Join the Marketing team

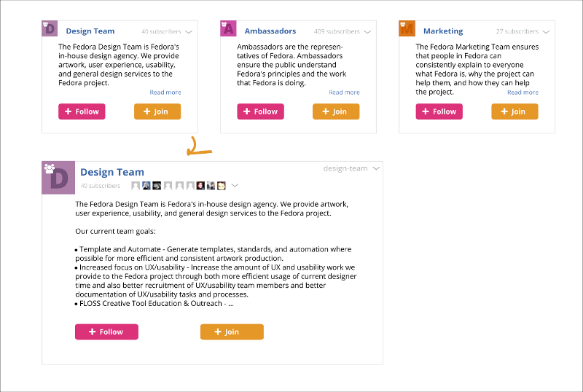click(514, 111)
